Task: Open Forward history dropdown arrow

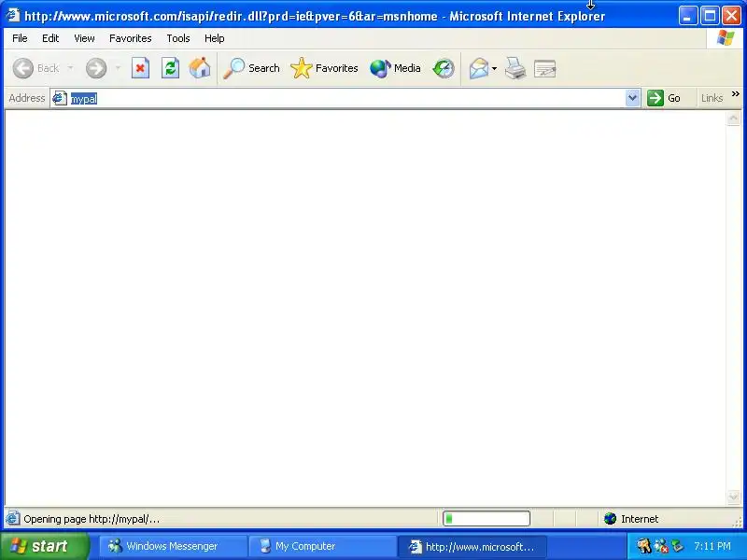Action: (x=118, y=68)
